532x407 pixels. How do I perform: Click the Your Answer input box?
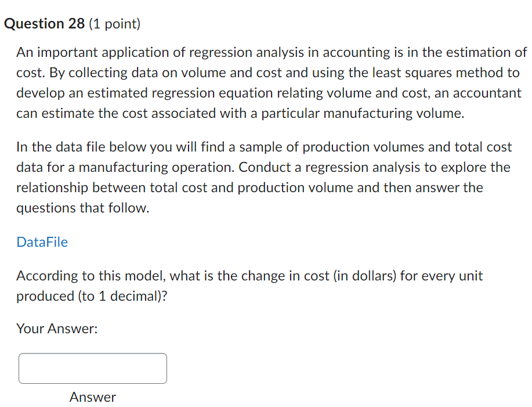pyautogui.click(x=93, y=368)
